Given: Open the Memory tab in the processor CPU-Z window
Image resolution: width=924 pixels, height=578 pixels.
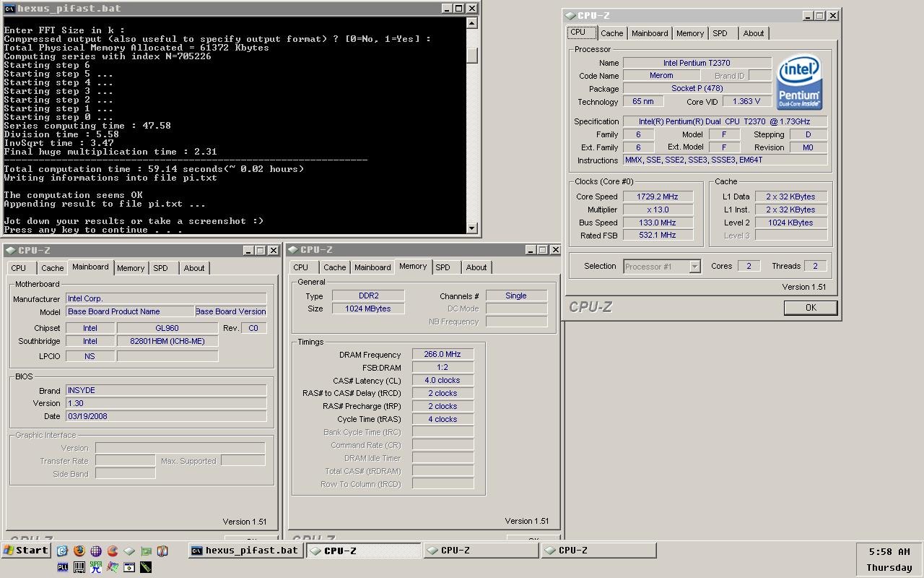Looking at the screenshot, I should tap(690, 33).
